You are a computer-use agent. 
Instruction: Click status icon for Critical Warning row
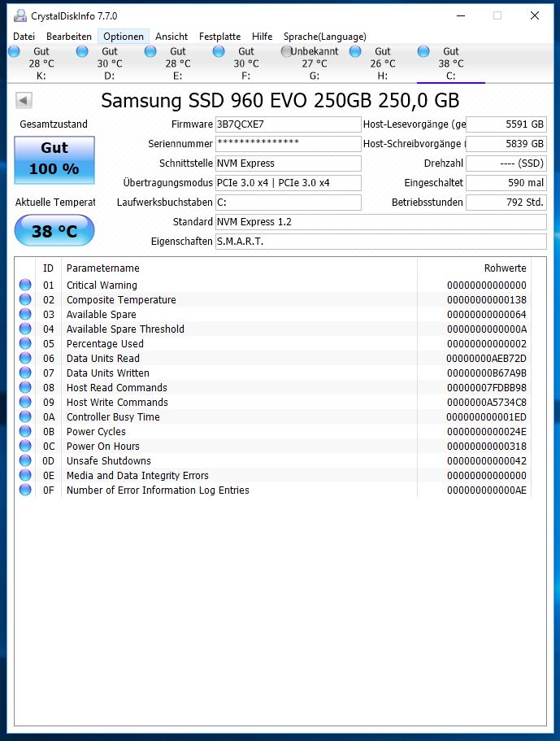tap(25, 285)
